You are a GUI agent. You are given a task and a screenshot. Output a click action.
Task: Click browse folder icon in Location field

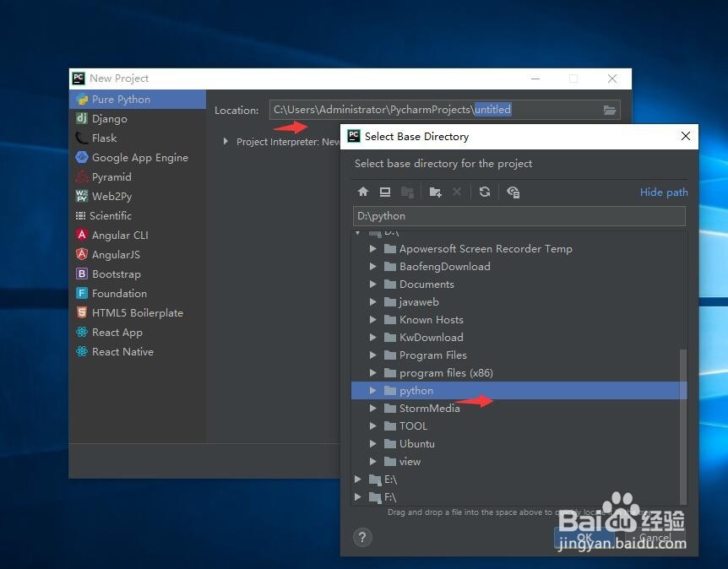click(x=609, y=110)
